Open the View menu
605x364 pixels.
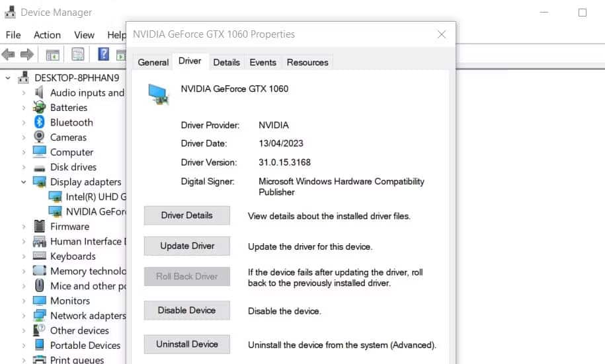click(x=84, y=35)
